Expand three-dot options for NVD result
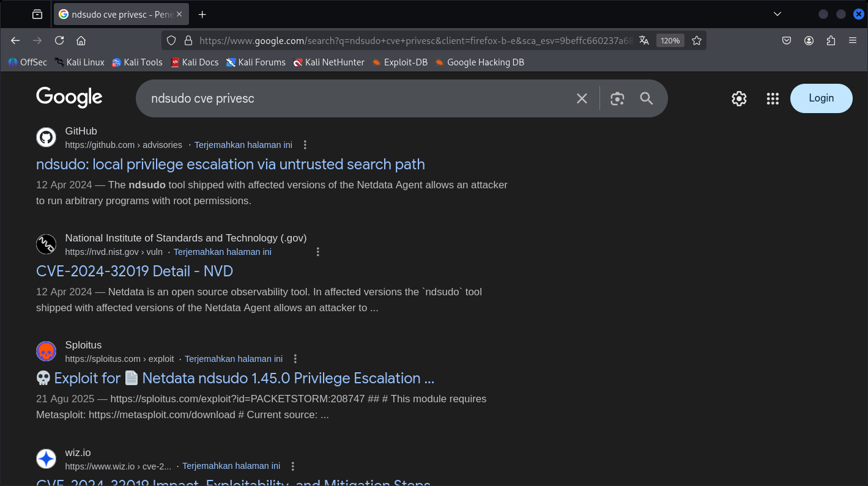This screenshot has width=868, height=486. [317, 252]
